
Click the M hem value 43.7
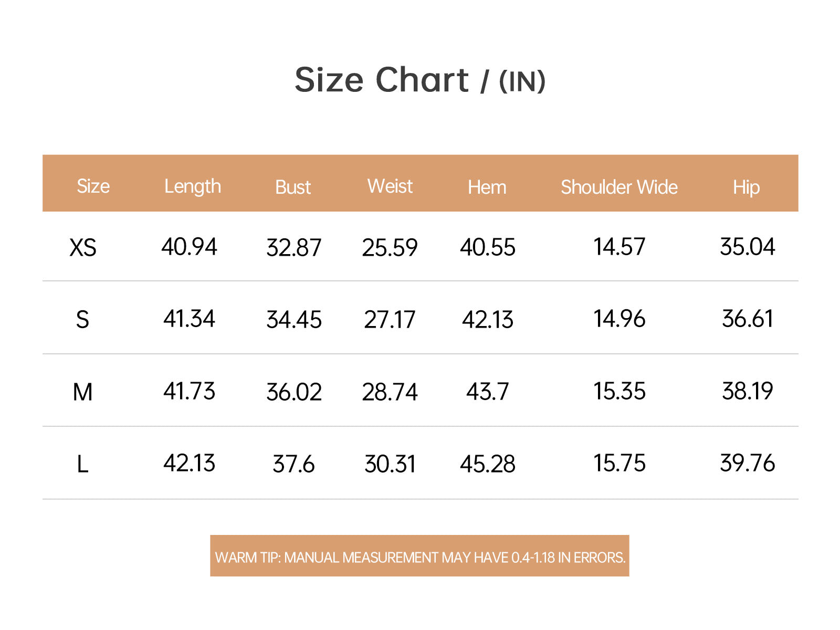tap(488, 391)
